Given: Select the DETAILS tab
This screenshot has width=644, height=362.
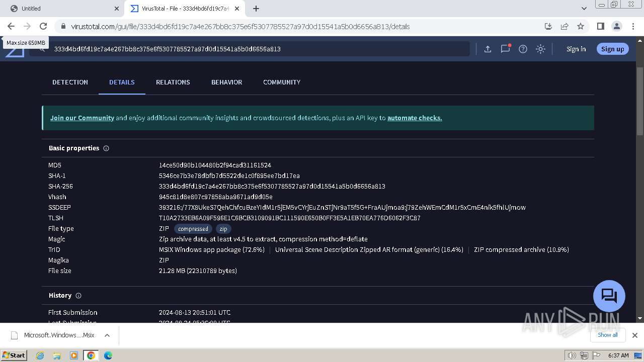Looking at the screenshot, I should pyautogui.click(x=122, y=82).
